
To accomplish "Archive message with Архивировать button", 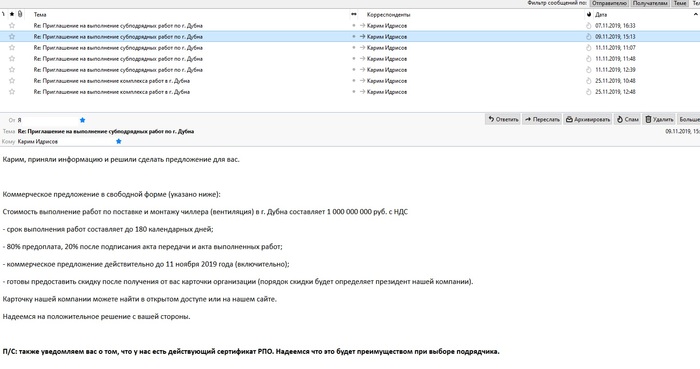I will tap(588, 119).
